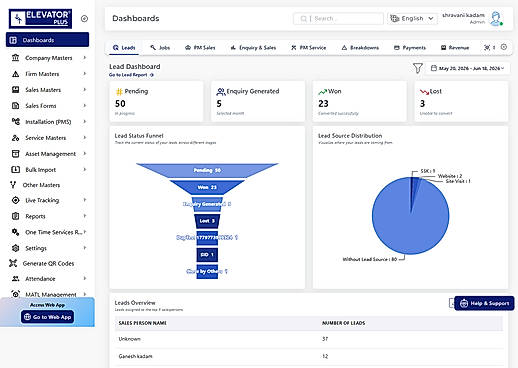The image size is (518, 368).
Task: Click the Bulk Import sidebar icon
Action: (x=15, y=169)
